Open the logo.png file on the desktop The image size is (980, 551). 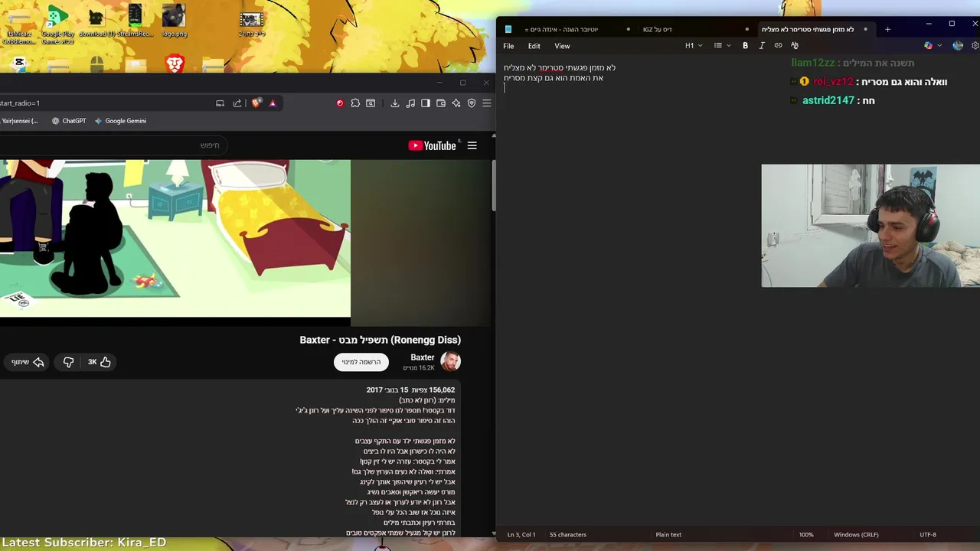[174, 21]
